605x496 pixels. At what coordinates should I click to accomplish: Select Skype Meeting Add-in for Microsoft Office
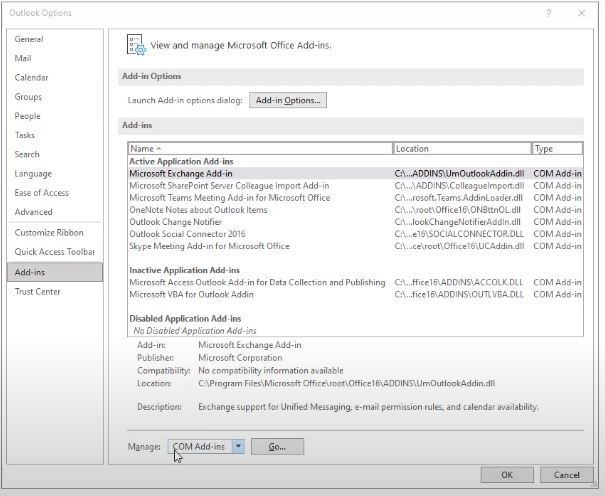point(355,246)
